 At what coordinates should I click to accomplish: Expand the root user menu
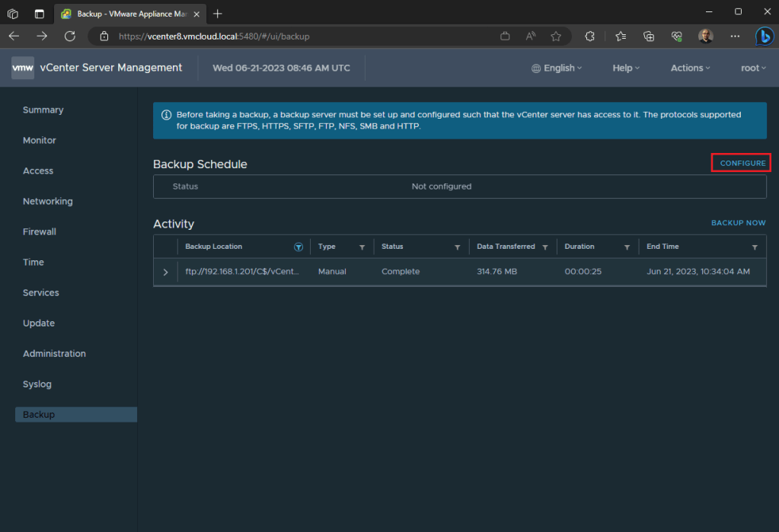[753, 68]
